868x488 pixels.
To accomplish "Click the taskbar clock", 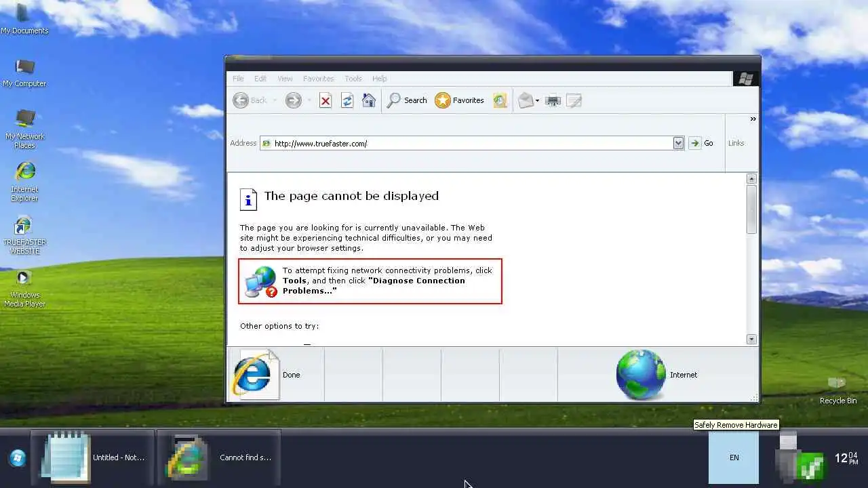I will click(846, 458).
